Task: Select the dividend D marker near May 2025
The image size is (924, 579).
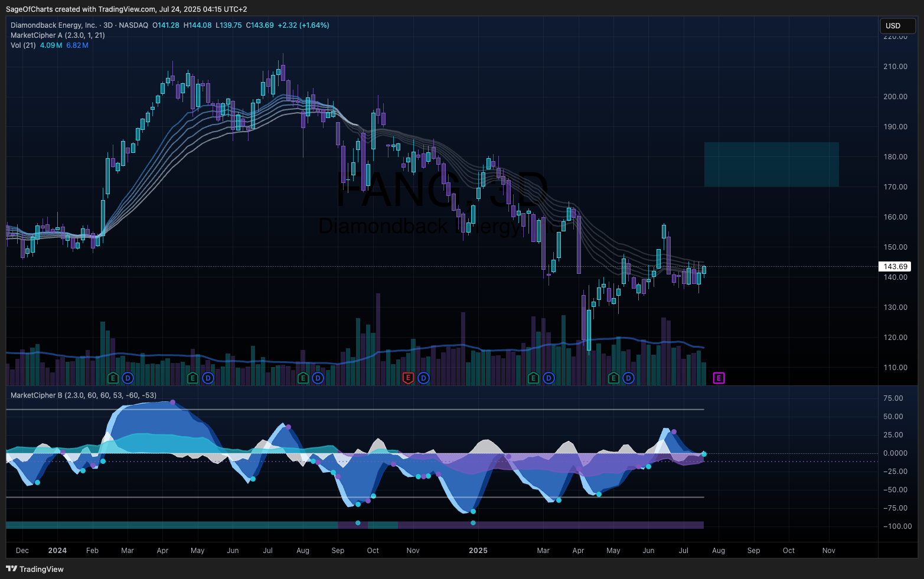Action: [x=628, y=378]
